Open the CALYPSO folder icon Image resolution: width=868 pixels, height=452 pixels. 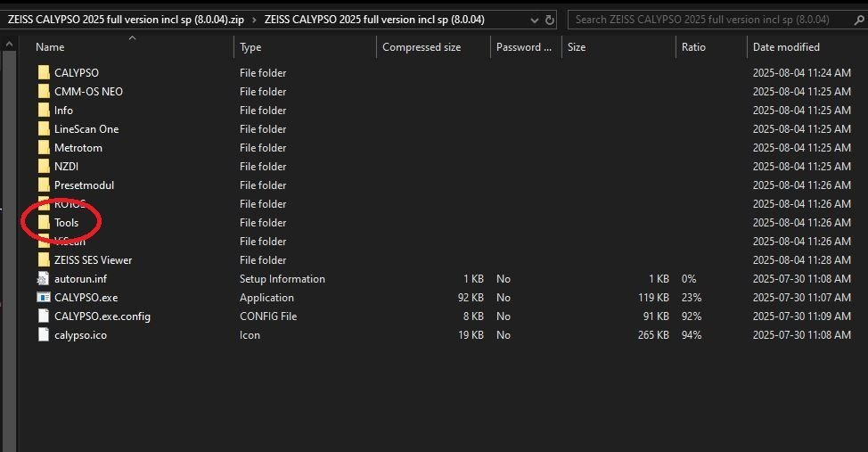pos(44,73)
